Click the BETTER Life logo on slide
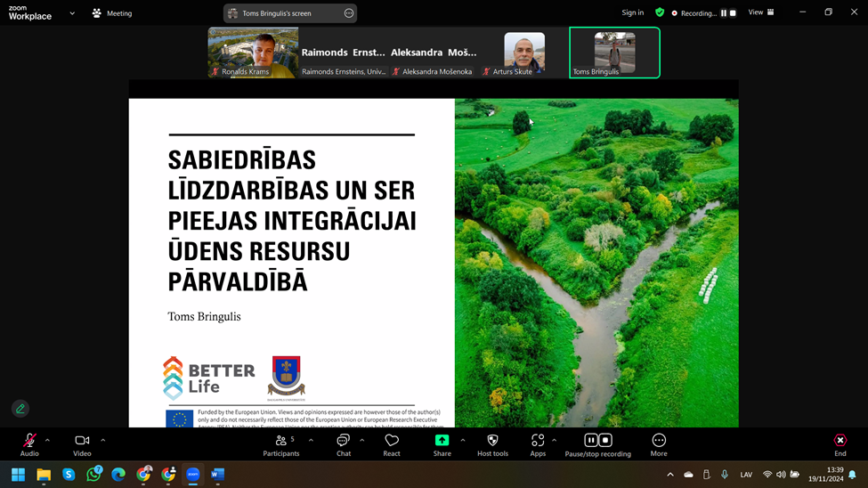 coord(208,378)
